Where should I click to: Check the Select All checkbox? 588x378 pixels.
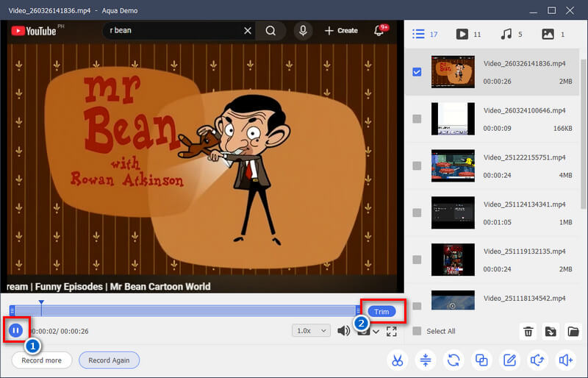pyautogui.click(x=417, y=331)
